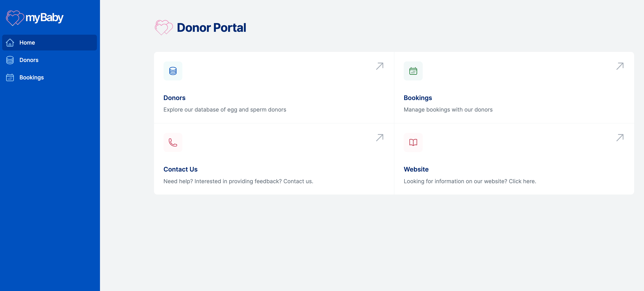
Task: Click the Donors card heading link
Action: click(x=174, y=98)
